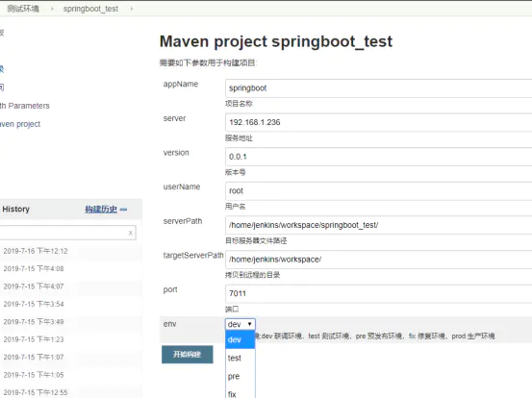Focus the version input with 0.0.1
Viewport: 532px width, 398px height.
point(378,157)
